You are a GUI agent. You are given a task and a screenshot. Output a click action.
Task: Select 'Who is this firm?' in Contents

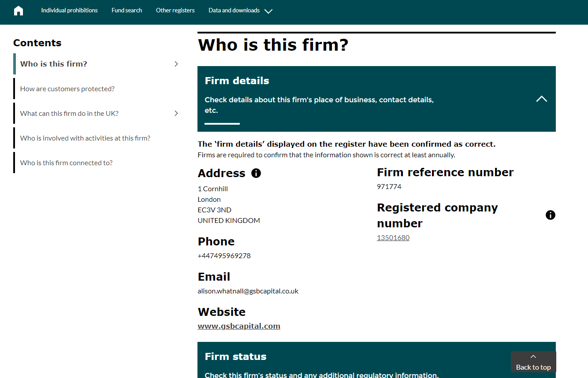point(54,64)
